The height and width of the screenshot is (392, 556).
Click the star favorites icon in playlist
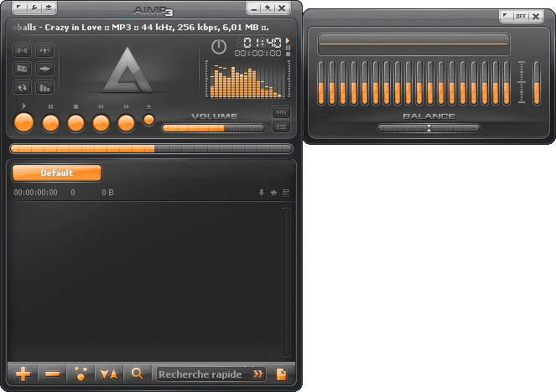click(x=273, y=193)
